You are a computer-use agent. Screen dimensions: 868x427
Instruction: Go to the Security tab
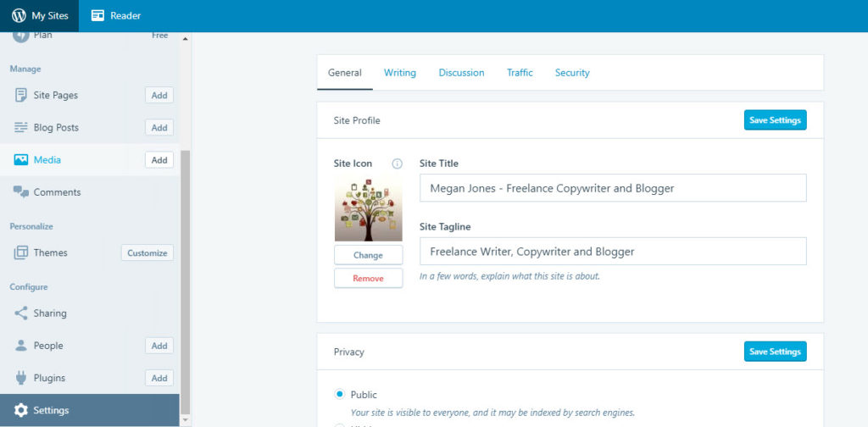coord(572,73)
